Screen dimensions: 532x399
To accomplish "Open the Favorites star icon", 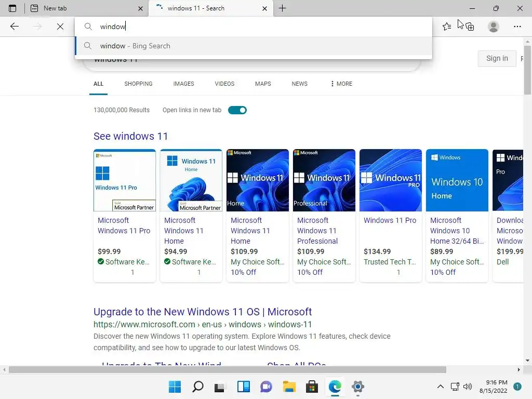I will 447,26.
